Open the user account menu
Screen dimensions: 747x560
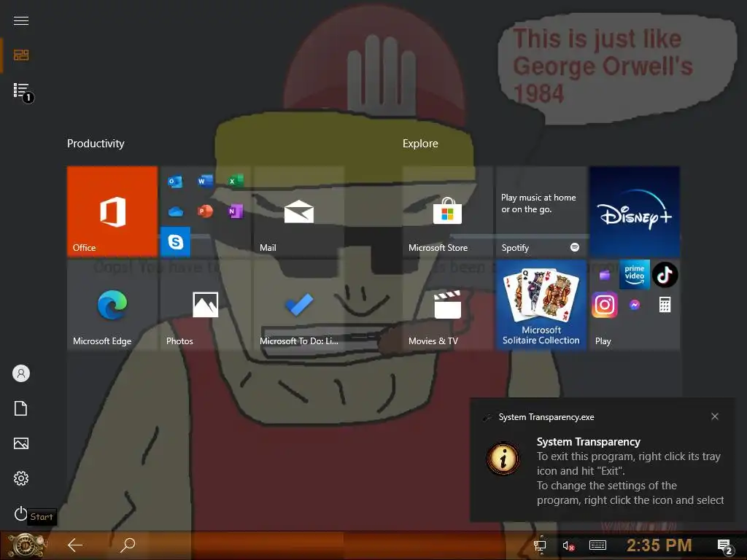tap(21, 373)
